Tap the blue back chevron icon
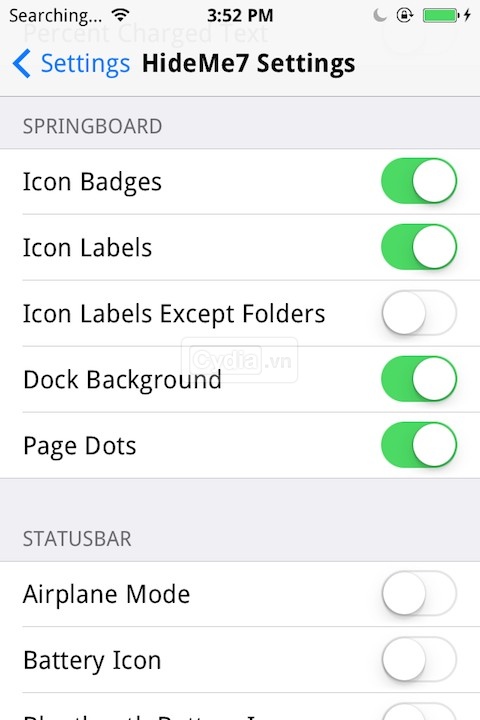The image size is (480, 720). coord(22,63)
